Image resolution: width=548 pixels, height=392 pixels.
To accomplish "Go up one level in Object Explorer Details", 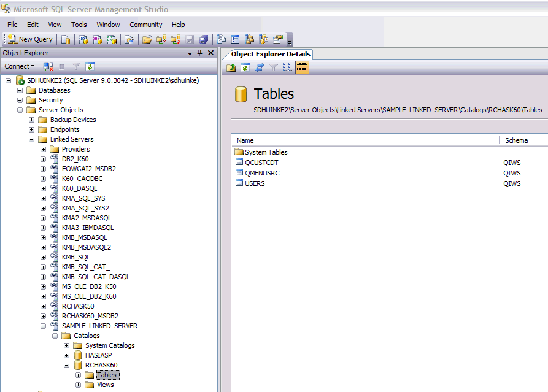I will click(231, 67).
